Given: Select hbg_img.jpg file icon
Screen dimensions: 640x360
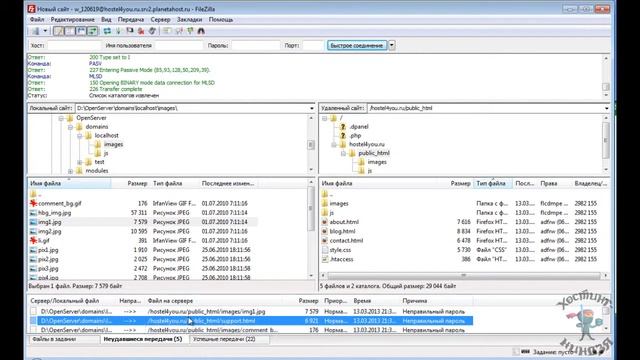Looking at the screenshot, I should pos(33,213).
